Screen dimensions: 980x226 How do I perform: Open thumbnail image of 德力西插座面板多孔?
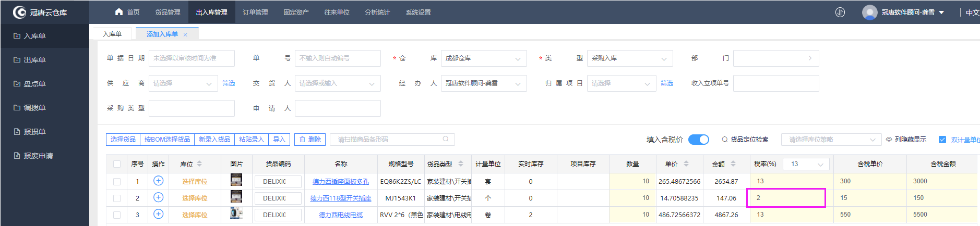(236, 180)
